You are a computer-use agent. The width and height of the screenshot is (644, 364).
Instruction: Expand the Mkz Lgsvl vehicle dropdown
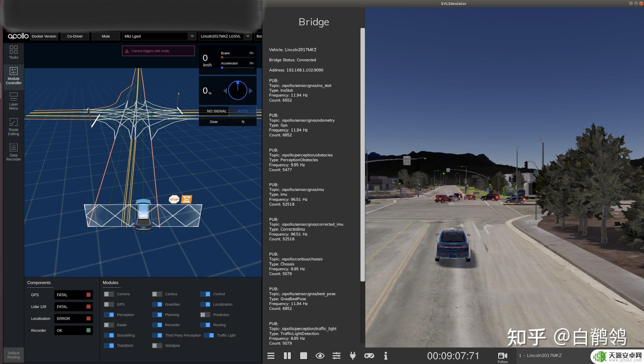coord(191,36)
